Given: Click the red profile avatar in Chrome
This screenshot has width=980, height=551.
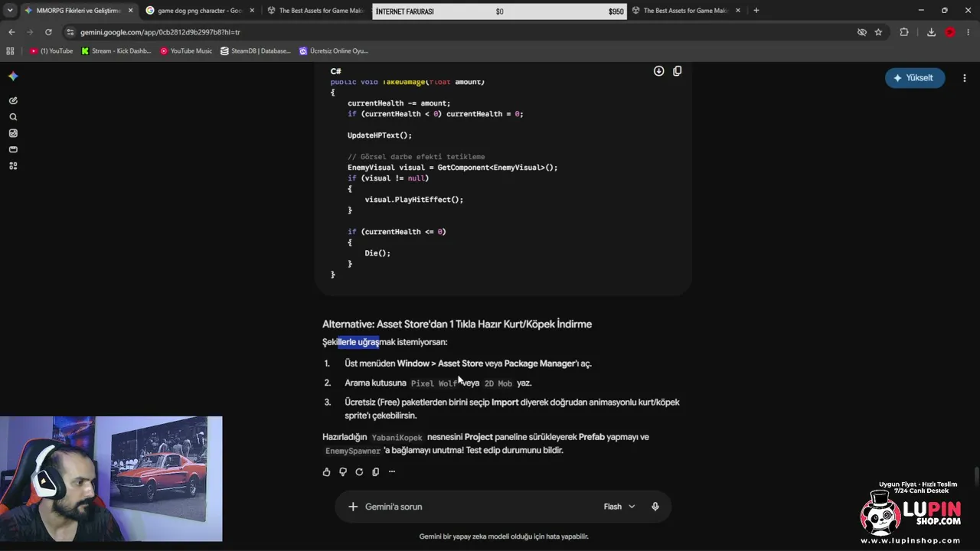Looking at the screenshot, I should (950, 32).
